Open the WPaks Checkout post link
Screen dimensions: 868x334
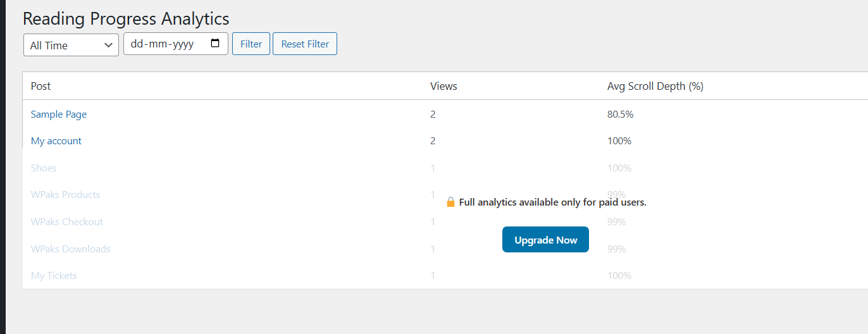pyautogui.click(x=66, y=222)
